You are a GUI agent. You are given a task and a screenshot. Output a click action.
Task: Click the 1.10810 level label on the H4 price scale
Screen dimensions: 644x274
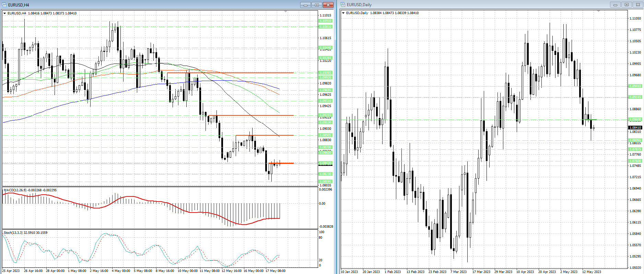[326, 27]
